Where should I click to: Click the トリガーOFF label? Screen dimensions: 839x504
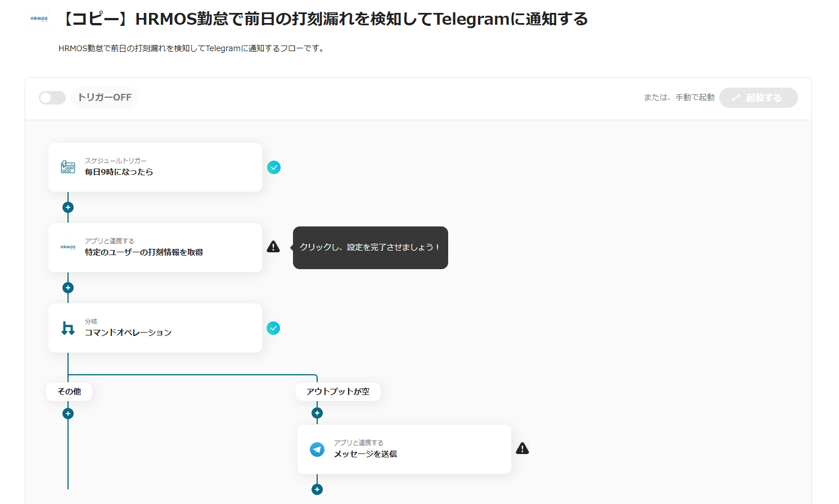[105, 98]
